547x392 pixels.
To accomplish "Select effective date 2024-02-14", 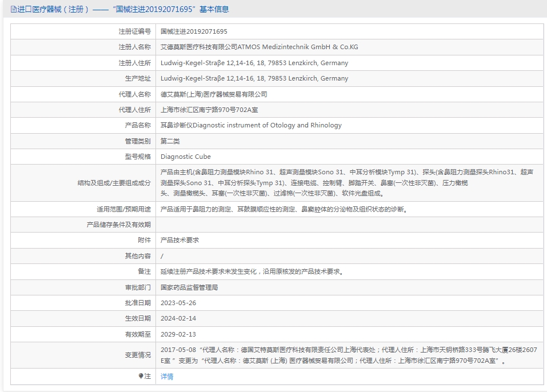I will (x=178, y=318).
